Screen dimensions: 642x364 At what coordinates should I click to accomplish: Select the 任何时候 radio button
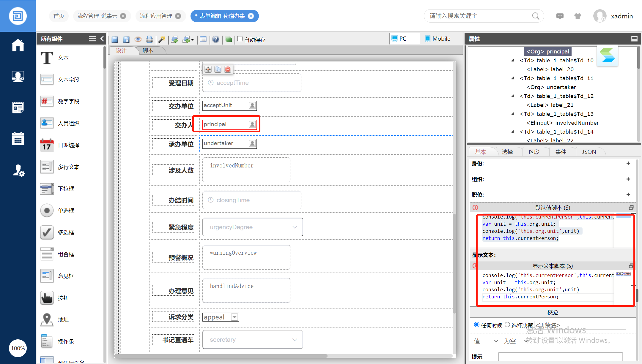477,325
